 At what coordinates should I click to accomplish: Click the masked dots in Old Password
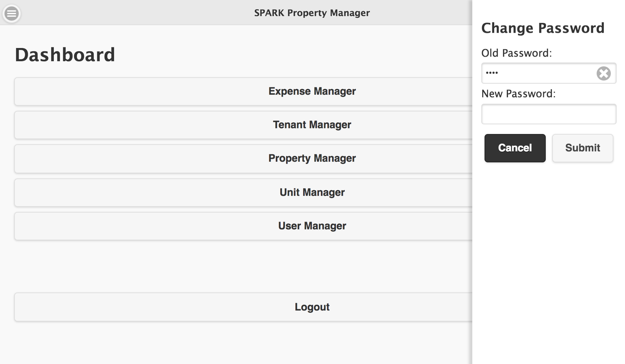[492, 73]
